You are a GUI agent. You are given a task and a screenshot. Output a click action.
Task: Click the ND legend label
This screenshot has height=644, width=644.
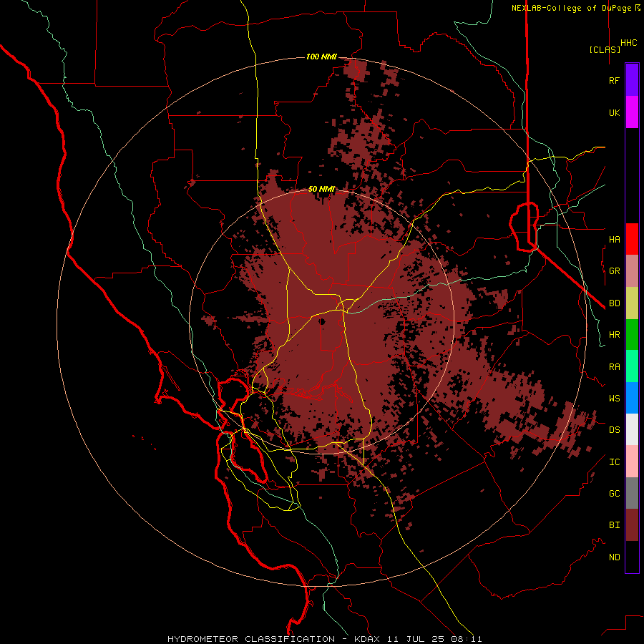[x=614, y=557]
